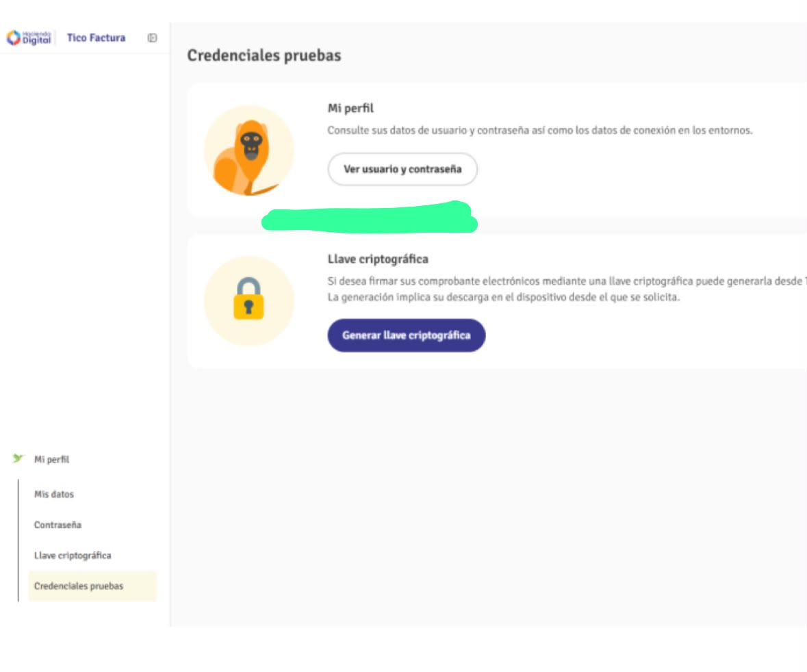The height and width of the screenshot is (672, 807).
Task: Open Tico Factura home link
Action: [x=97, y=38]
